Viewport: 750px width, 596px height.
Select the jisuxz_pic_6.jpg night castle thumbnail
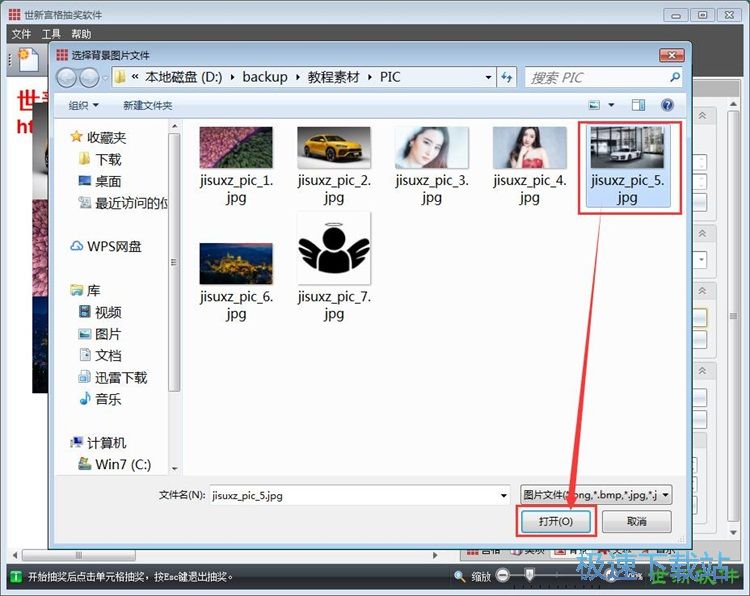tap(236, 264)
